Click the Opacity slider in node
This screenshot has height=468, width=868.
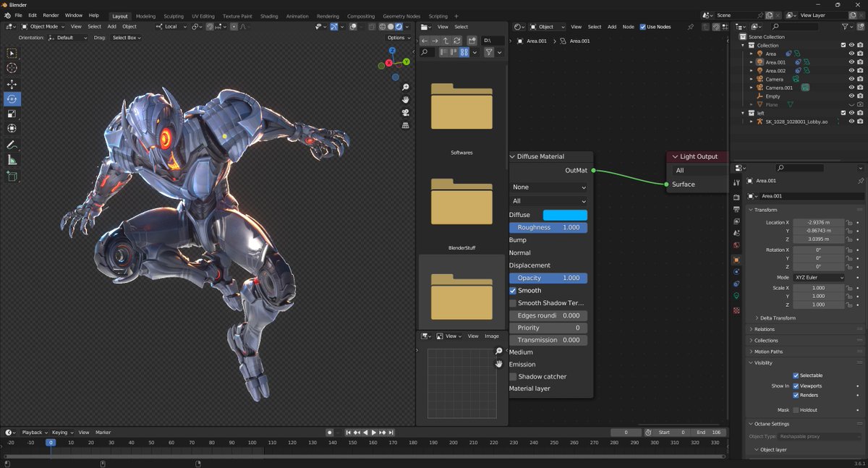click(548, 278)
